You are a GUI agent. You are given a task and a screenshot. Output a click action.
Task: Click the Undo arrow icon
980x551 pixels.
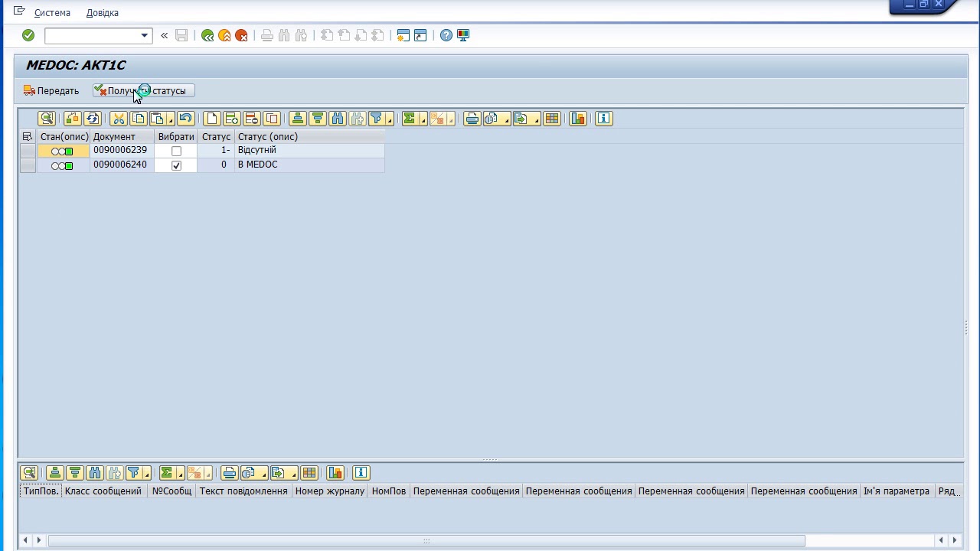tap(185, 119)
